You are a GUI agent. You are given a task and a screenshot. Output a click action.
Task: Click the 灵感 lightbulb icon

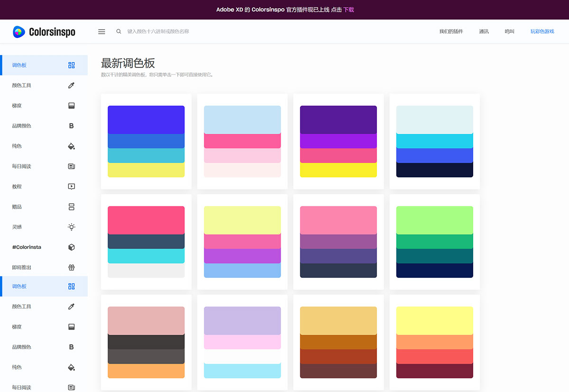tap(71, 227)
